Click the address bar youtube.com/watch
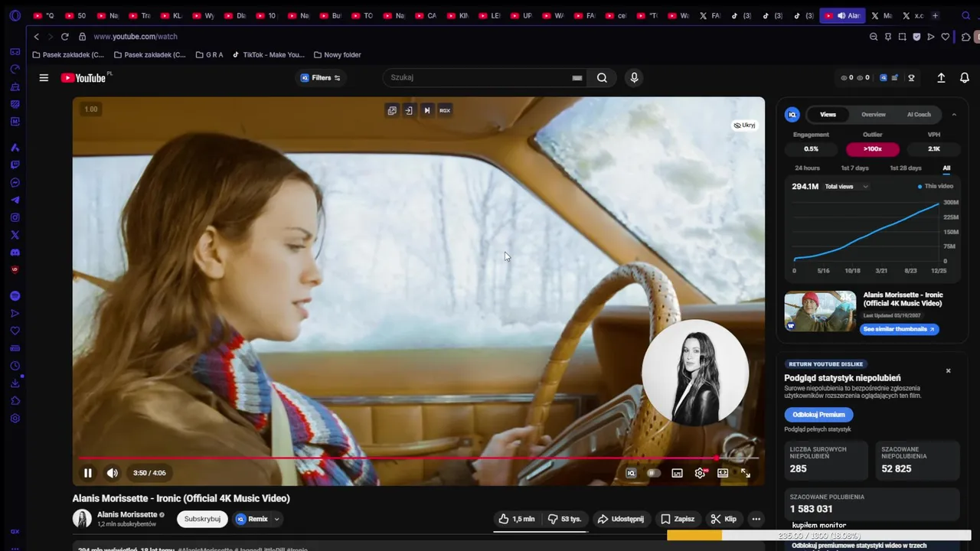The width and height of the screenshot is (980, 551). [x=136, y=37]
